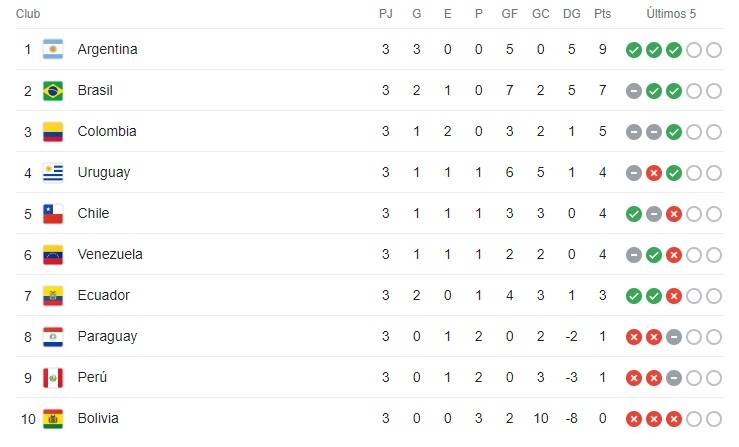The image size is (739, 447).
Task: Click the Uruguay flag icon
Action: click(x=53, y=173)
